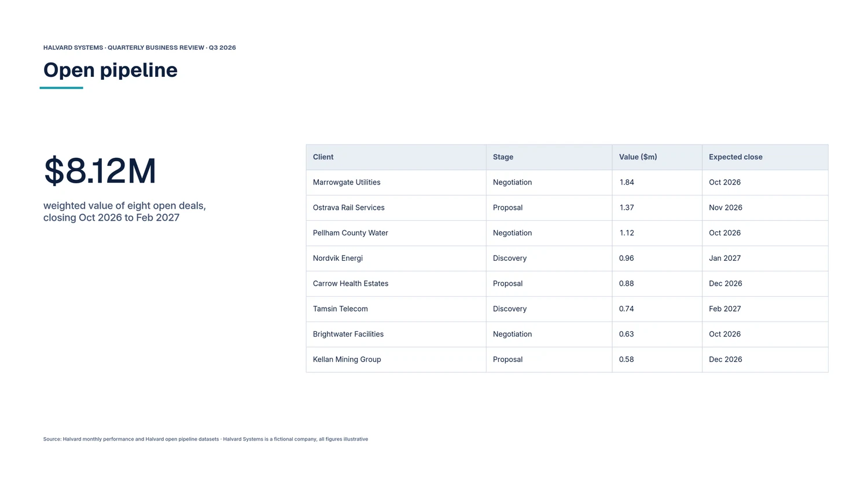
Task: Click the 1.84 value cell
Action: 657,183
